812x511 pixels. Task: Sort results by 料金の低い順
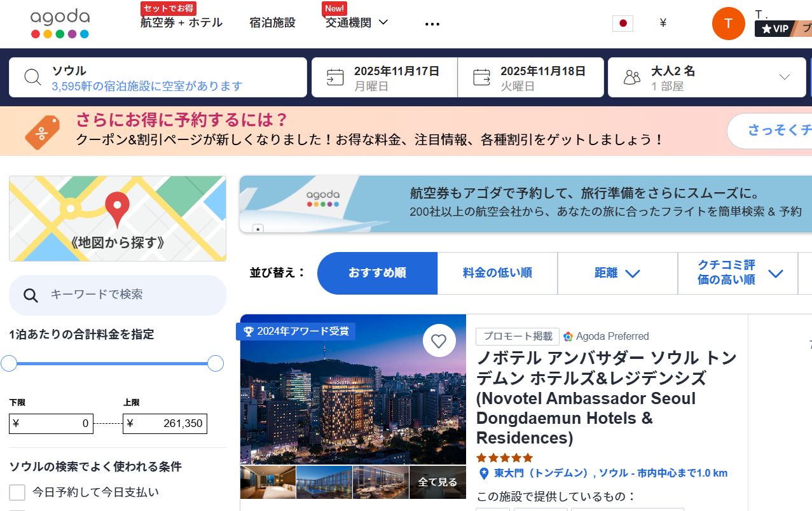point(497,273)
